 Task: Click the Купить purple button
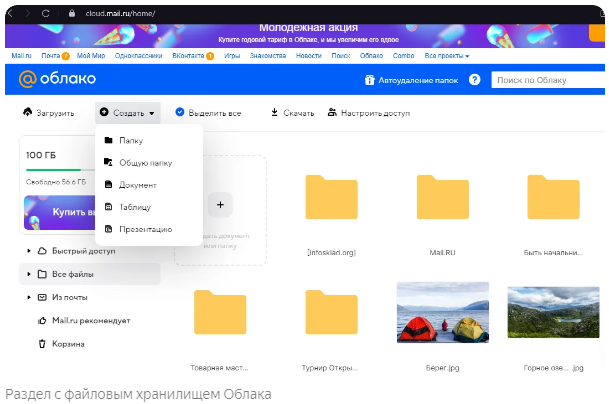59,212
